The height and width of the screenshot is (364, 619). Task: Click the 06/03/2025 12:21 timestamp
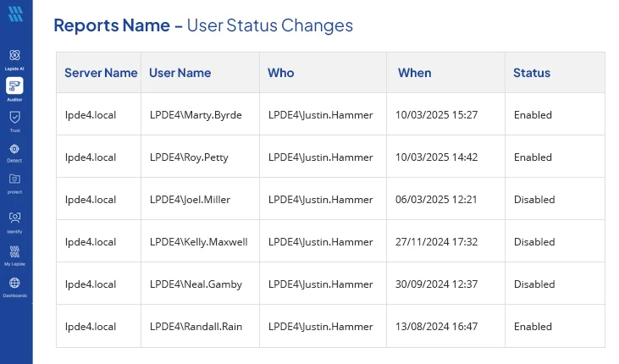pos(436,200)
